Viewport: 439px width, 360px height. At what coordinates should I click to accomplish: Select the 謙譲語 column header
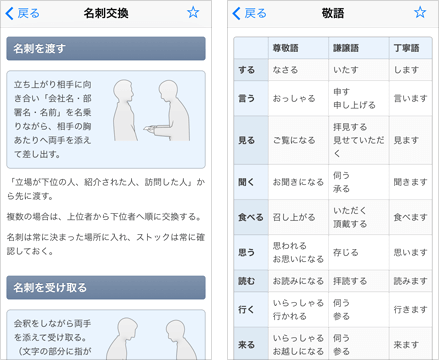359,48
